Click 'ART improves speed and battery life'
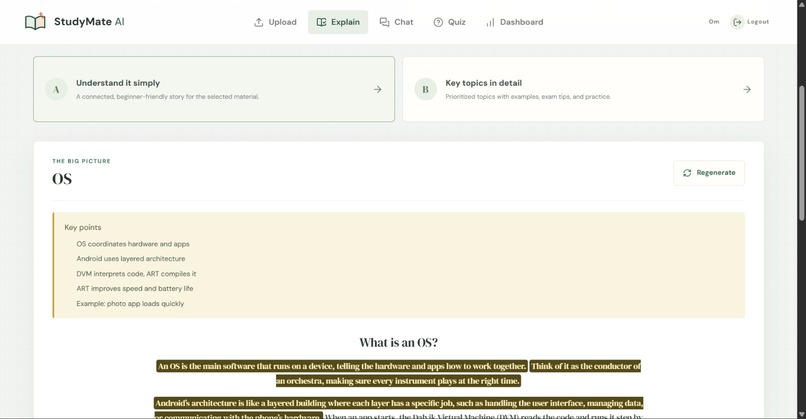Image resolution: width=806 pixels, height=419 pixels. (x=135, y=288)
